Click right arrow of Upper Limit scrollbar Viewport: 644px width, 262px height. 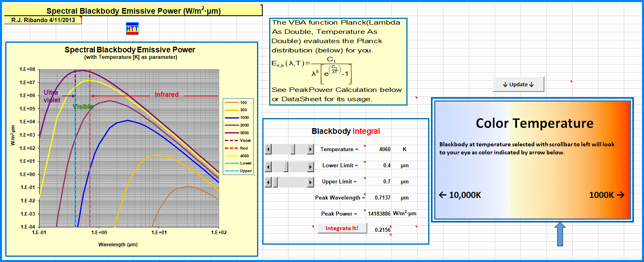click(x=310, y=183)
